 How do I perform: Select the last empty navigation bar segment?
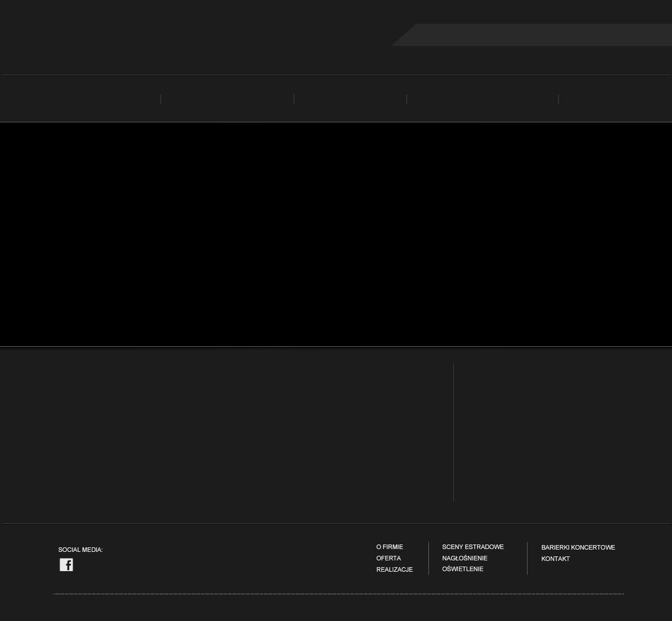click(615, 99)
